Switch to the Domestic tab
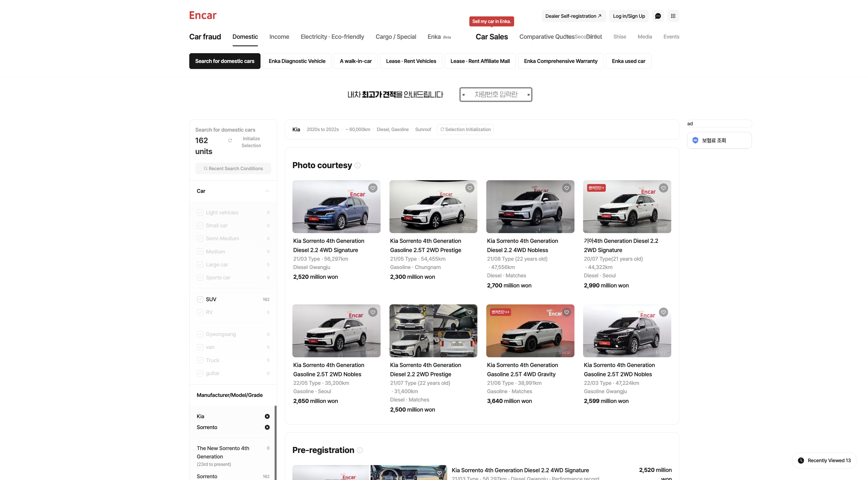868x480 pixels. 245,37
